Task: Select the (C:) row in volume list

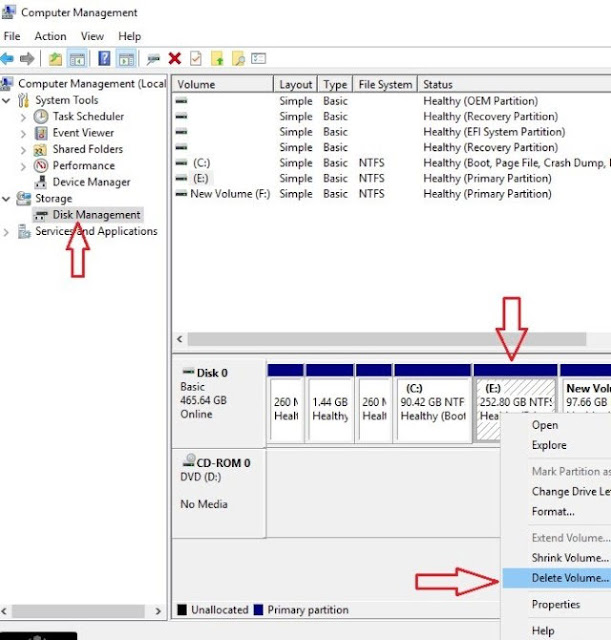Action: pyautogui.click(x=391, y=163)
